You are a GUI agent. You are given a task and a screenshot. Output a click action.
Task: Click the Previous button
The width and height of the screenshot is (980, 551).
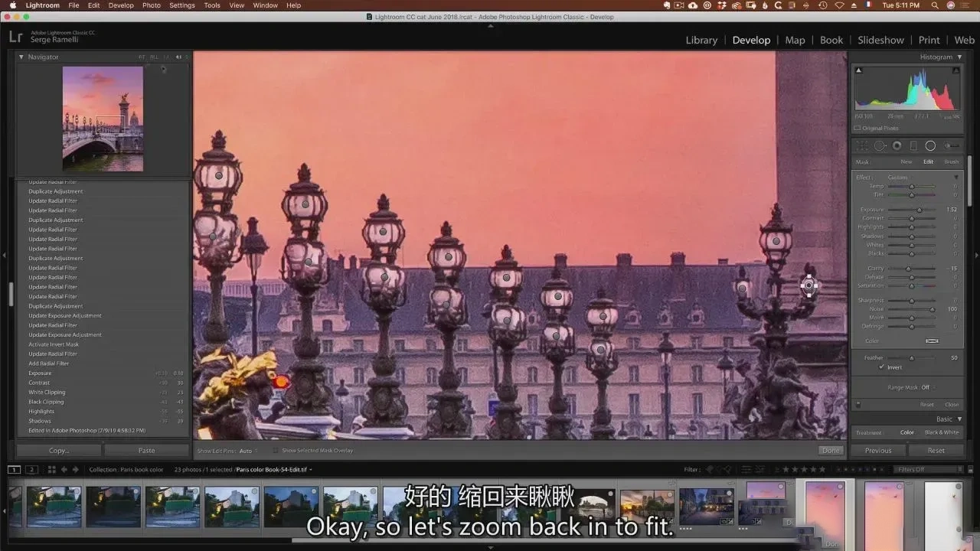(878, 451)
